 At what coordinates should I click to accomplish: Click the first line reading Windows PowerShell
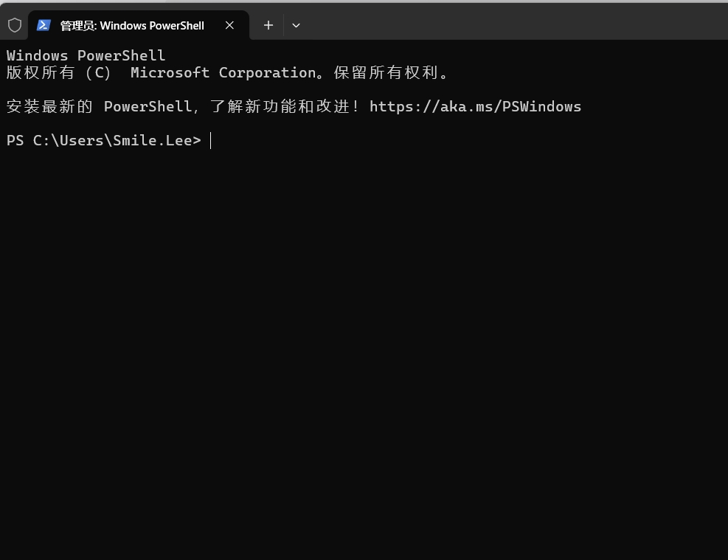(86, 56)
